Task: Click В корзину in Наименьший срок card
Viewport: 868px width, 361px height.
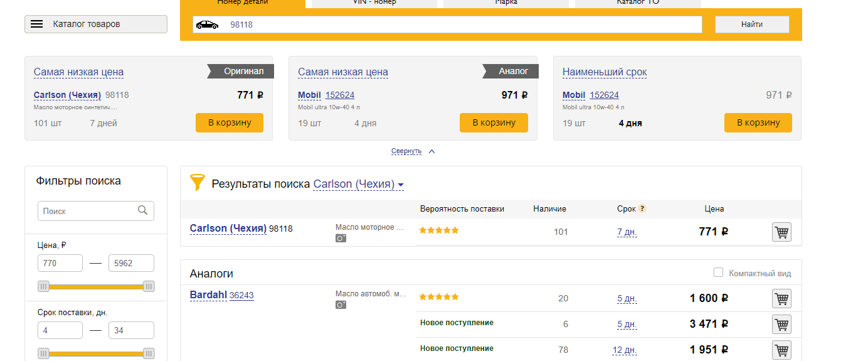Action: click(758, 122)
